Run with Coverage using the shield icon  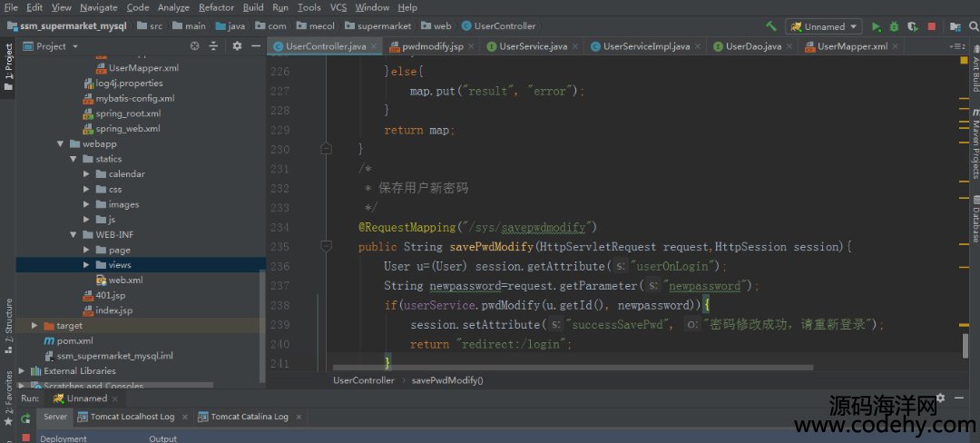913,27
